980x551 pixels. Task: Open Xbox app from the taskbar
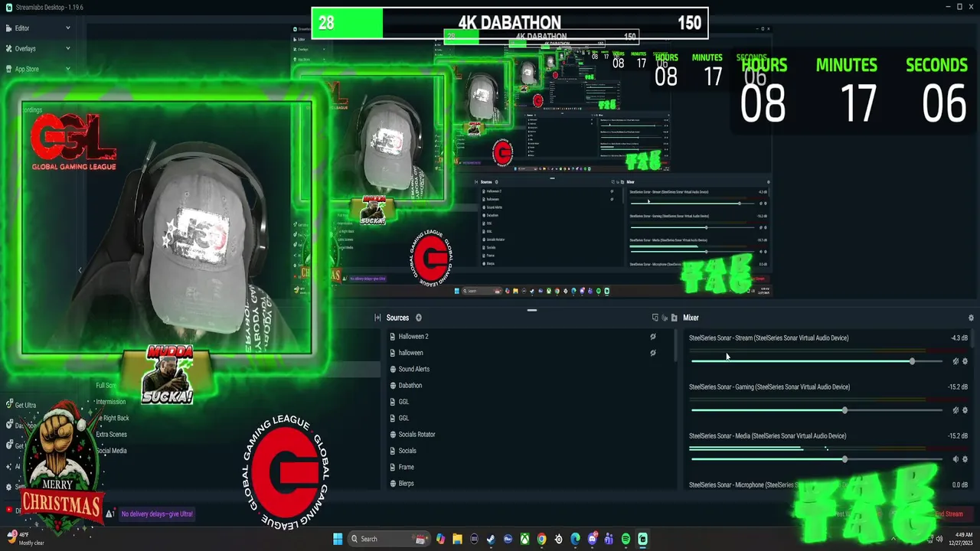524,539
